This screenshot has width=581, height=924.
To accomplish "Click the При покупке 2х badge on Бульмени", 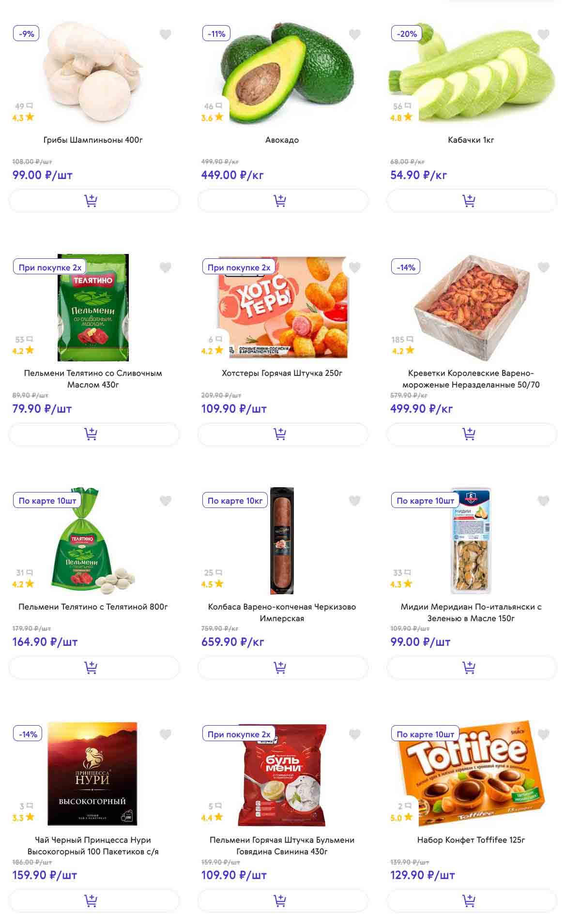I will click(239, 734).
